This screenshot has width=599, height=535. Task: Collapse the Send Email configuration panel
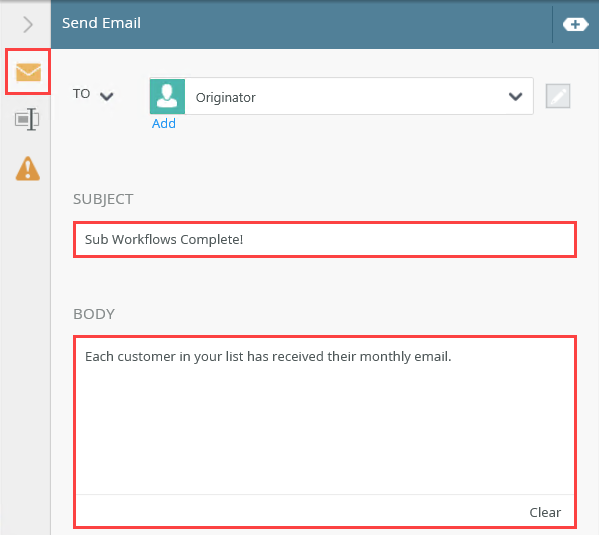(28, 24)
